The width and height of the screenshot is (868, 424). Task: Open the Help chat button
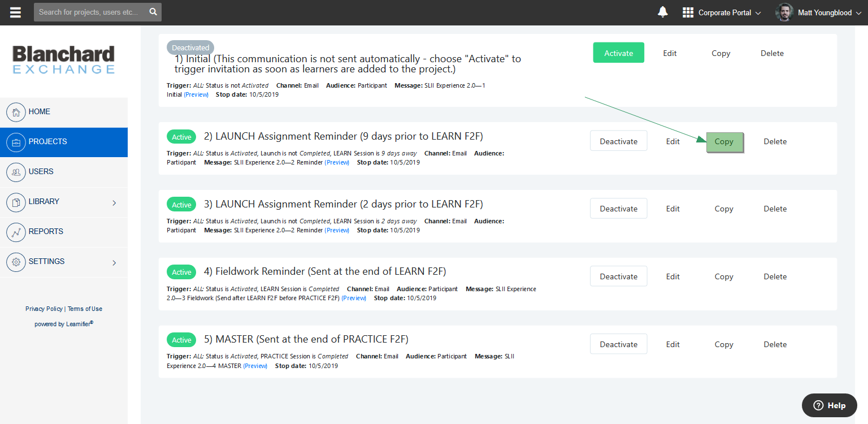point(830,405)
